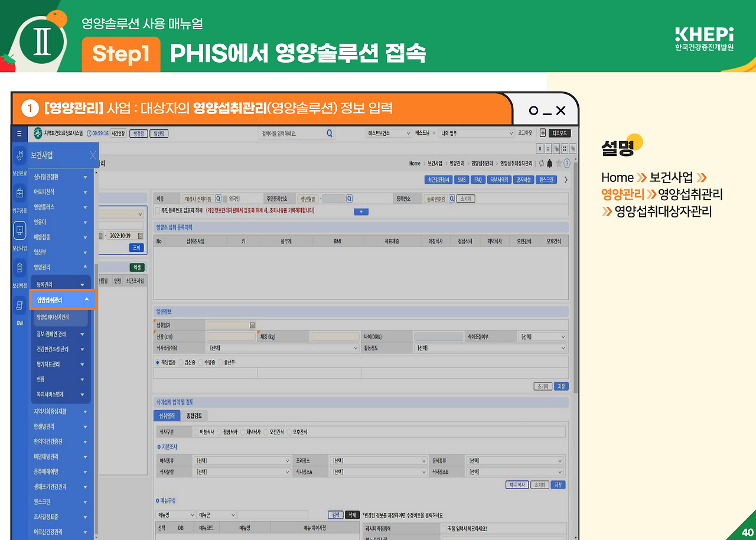
Task: Enable the 레시피 직접입력 checkbox
Action: point(443,529)
